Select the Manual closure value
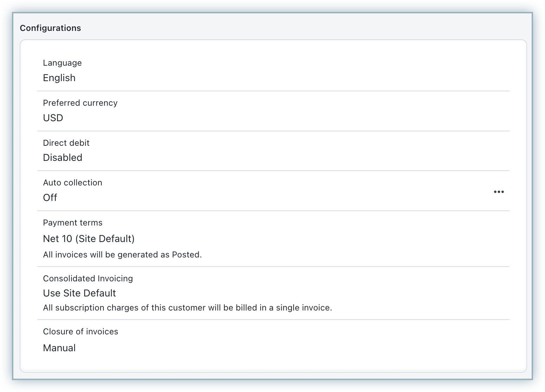The height and width of the screenshot is (392, 545). (x=59, y=348)
